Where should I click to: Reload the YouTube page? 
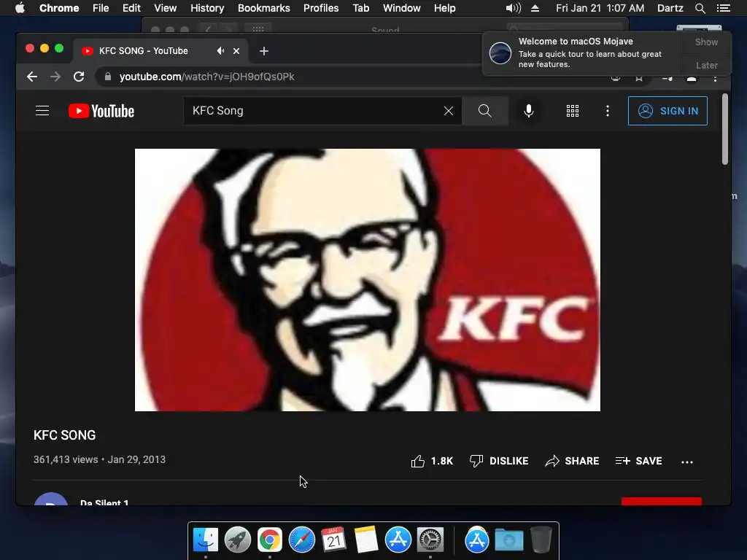[79, 77]
